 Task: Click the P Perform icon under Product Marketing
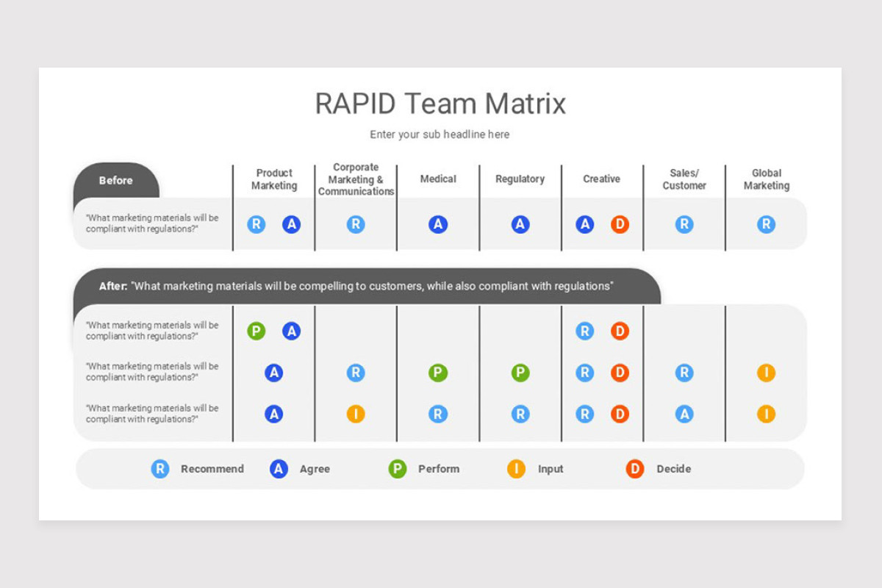click(257, 331)
